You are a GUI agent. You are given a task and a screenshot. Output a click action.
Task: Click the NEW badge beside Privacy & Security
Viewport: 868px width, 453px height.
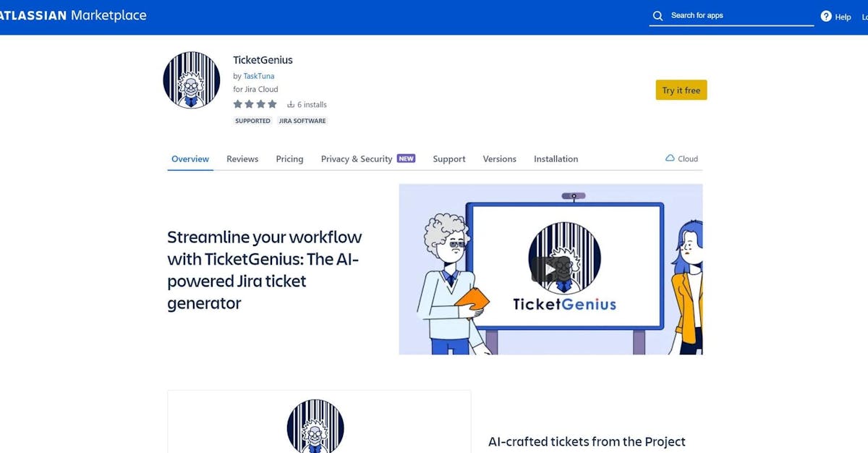click(x=407, y=158)
